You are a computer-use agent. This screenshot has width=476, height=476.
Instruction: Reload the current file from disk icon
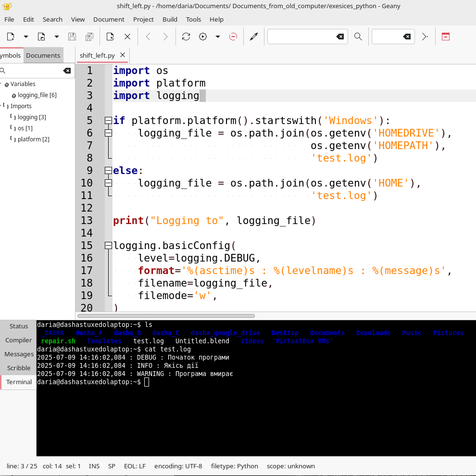point(110,37)
